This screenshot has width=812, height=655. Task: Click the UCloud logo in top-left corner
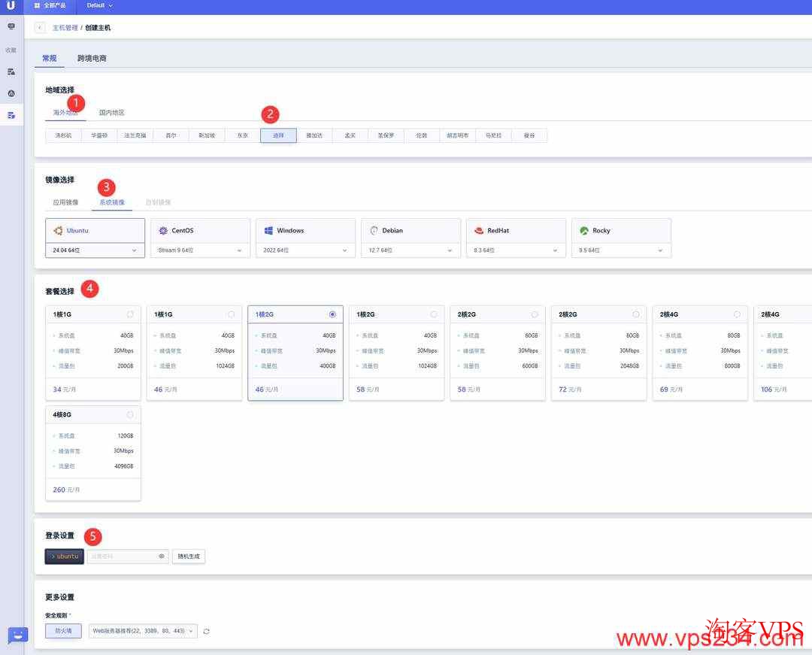point(11,5)
